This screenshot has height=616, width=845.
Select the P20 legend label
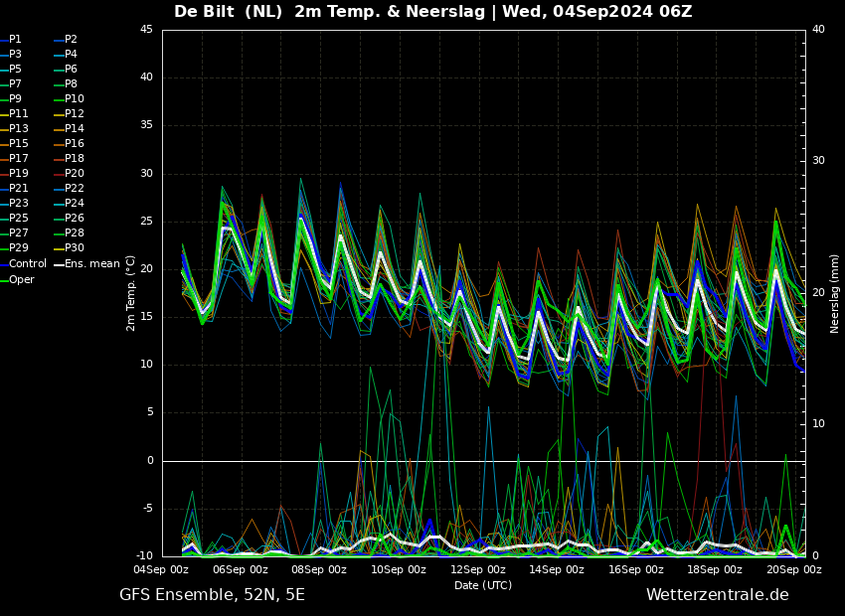(74, 174)
